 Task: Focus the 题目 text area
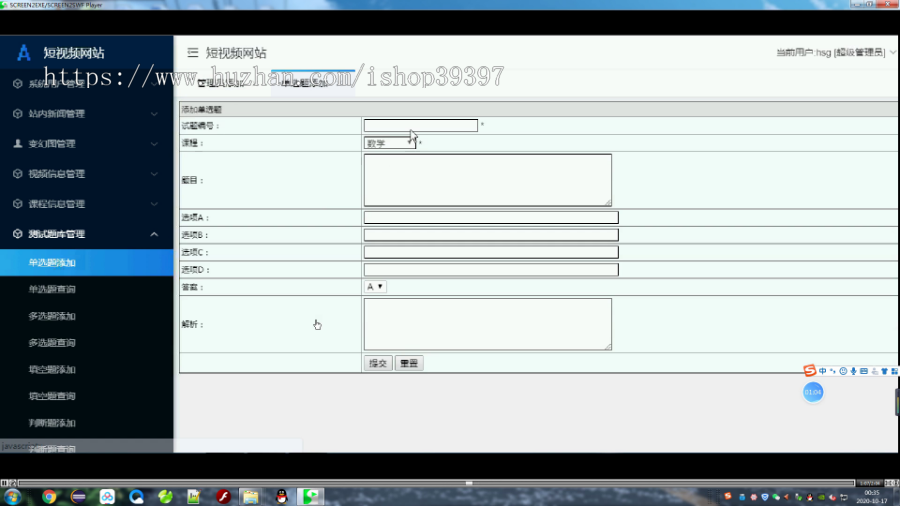488,180
